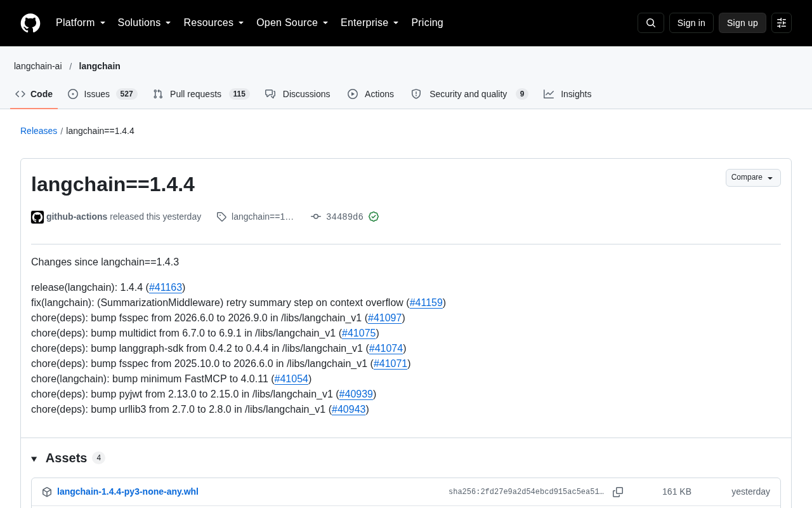Click the package icon of the whl asset
This screenshot has height=508, width=812.
click(x=47, y=492)
